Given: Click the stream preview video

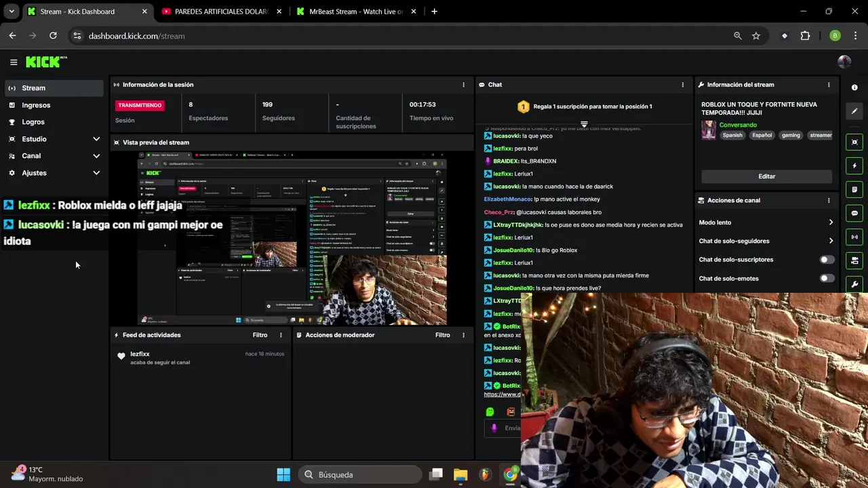Looking at the screenshot, I should [292, 239].
